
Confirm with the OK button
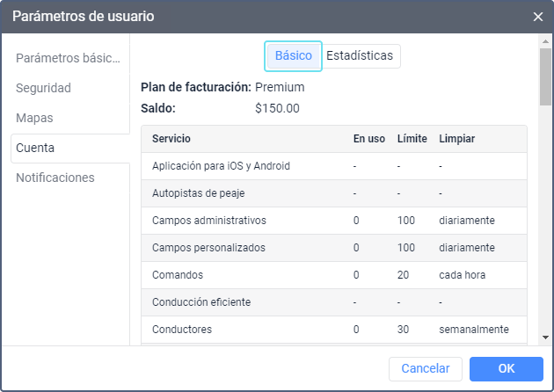(x=506, y=368)
